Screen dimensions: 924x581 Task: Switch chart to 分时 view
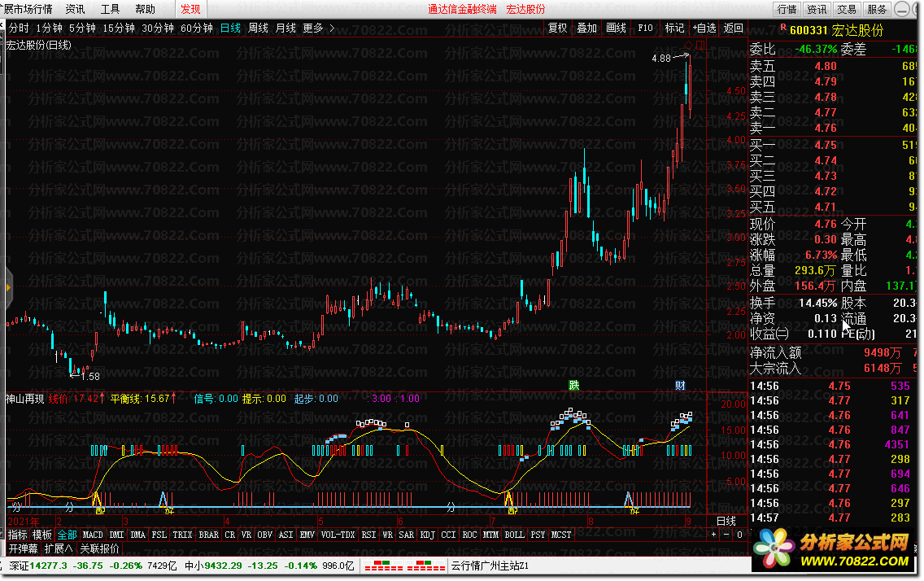19,28
